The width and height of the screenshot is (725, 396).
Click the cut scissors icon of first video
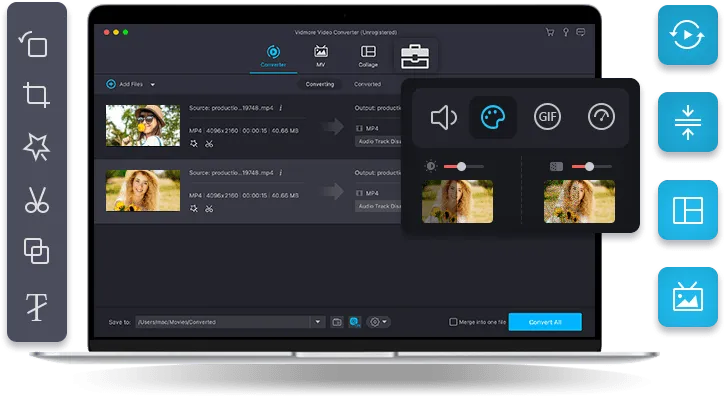209,144
